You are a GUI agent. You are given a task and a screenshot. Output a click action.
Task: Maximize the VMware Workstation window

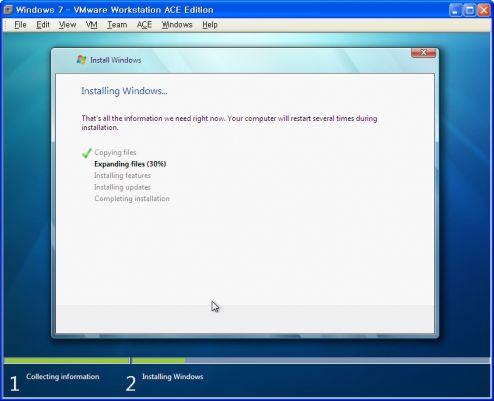(469, 10)
